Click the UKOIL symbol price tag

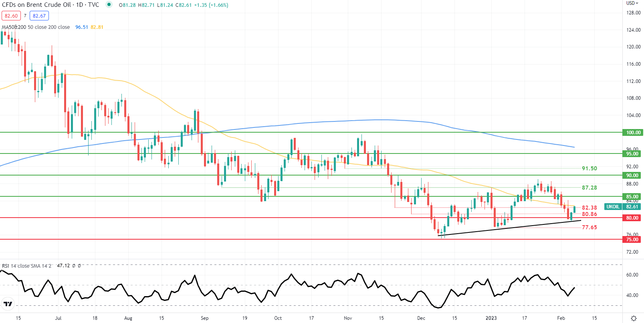[613, 207]
